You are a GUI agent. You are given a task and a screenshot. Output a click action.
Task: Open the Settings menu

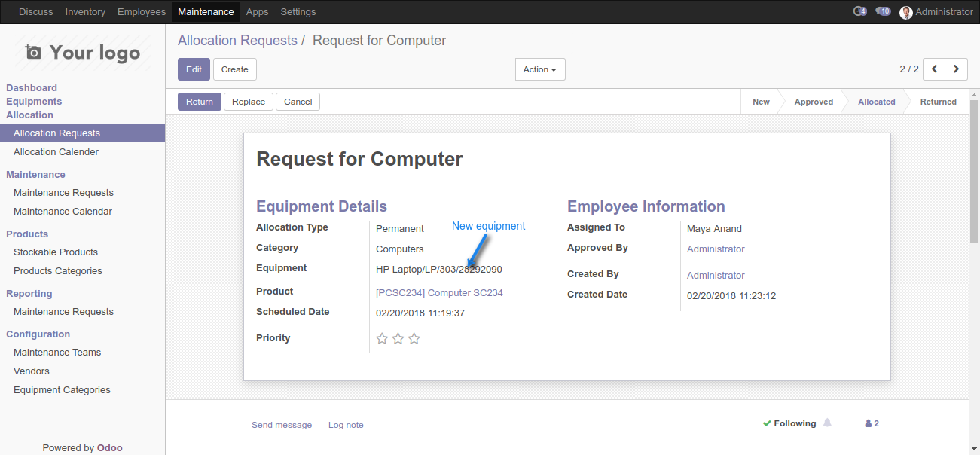tap(298, 12)
